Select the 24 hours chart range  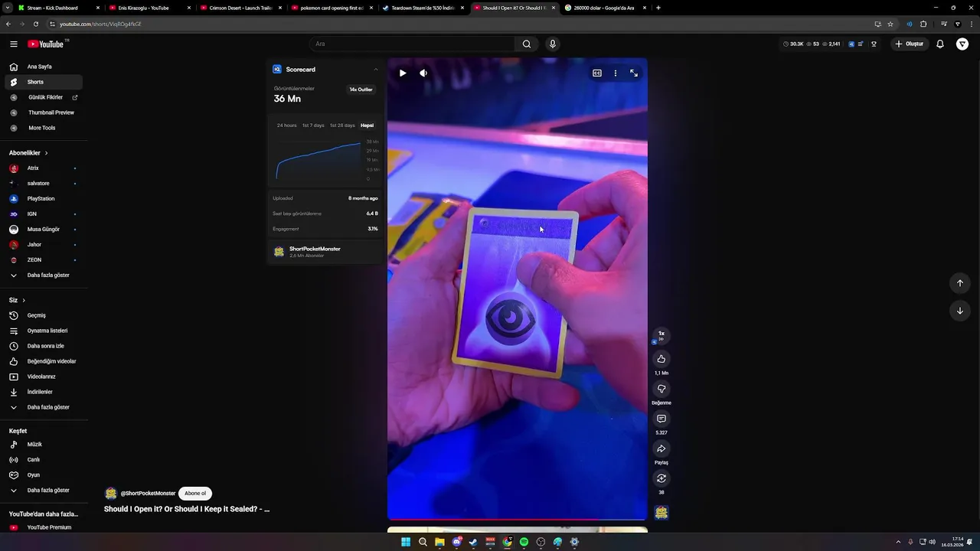(x=286, y=126)
